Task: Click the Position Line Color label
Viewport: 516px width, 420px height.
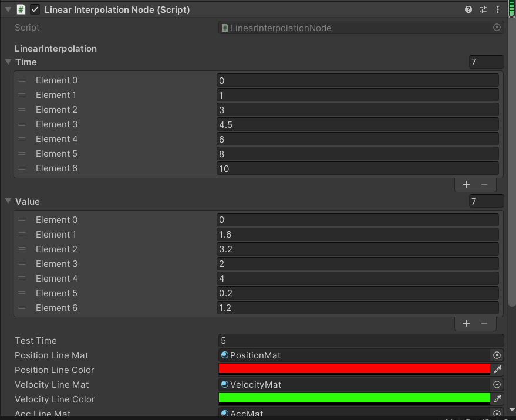Action: click(54, 370)
